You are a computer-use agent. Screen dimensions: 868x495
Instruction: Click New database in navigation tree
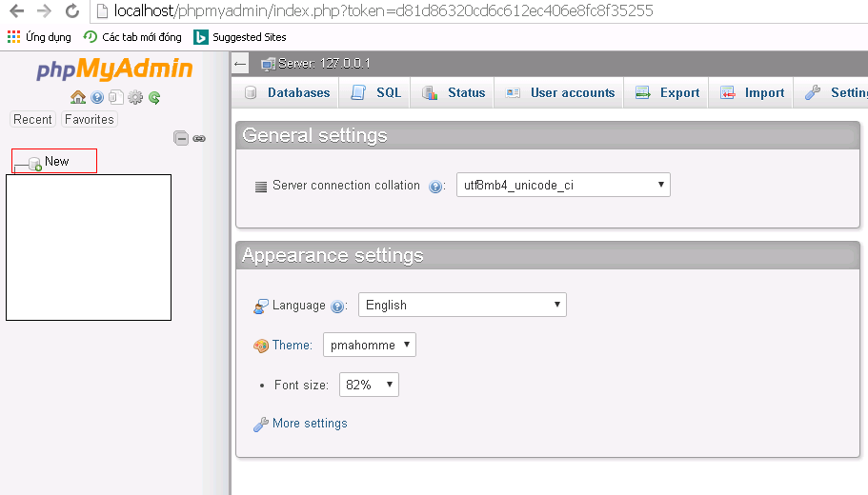(x=56, y=162)
